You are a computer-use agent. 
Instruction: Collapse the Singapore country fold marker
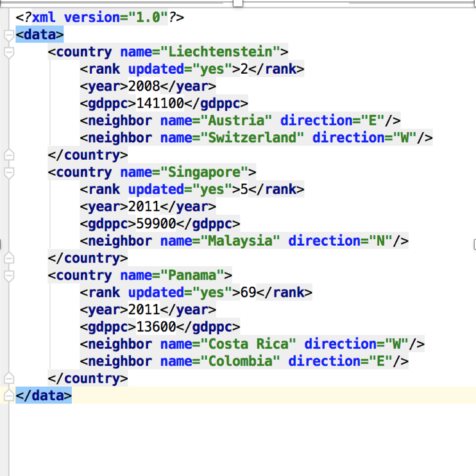point(9,173)
